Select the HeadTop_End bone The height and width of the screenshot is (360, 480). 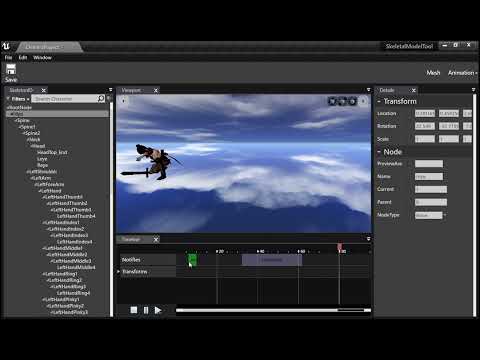(x=52, y=152)
